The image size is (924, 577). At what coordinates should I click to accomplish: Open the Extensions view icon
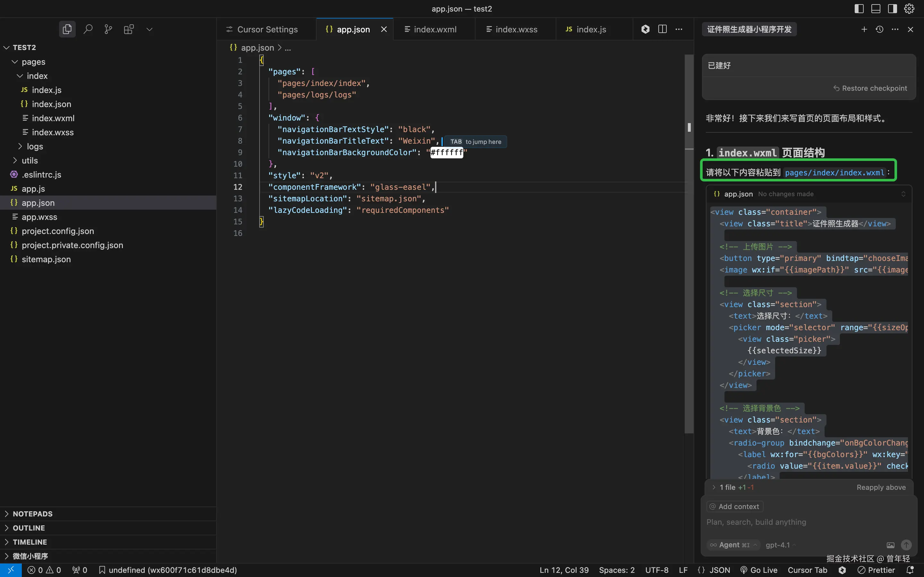point(129,29)
